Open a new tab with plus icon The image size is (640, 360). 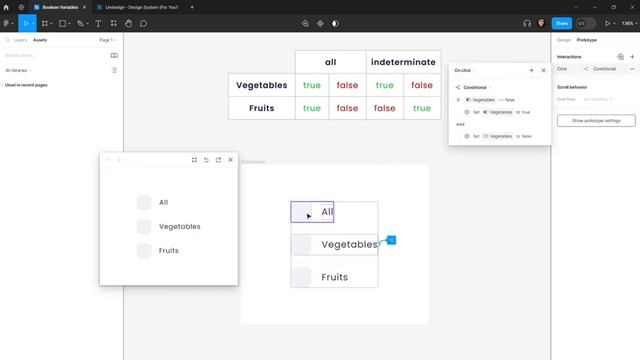(192, 7)
